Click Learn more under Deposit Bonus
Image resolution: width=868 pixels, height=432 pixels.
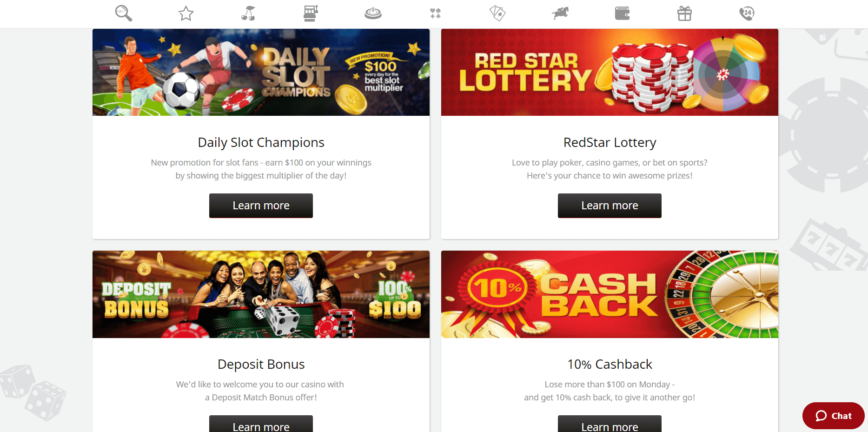tap(261, 424)
